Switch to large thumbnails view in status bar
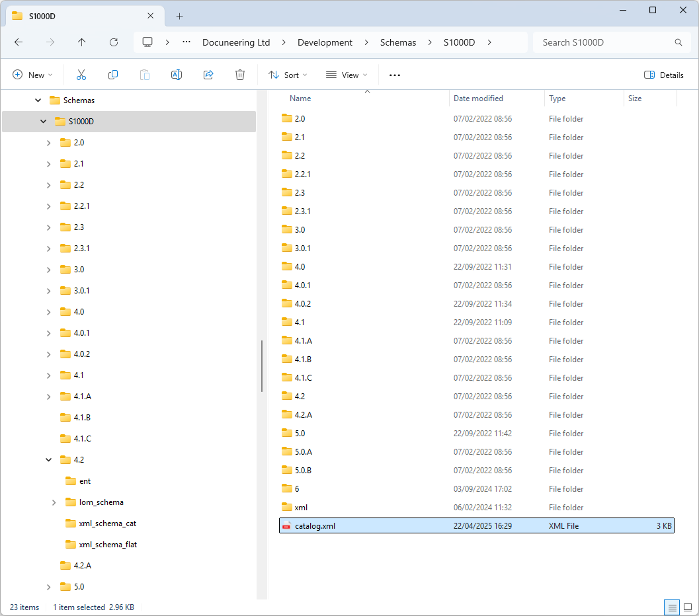The image size is (699, 616). pos(688,607)
